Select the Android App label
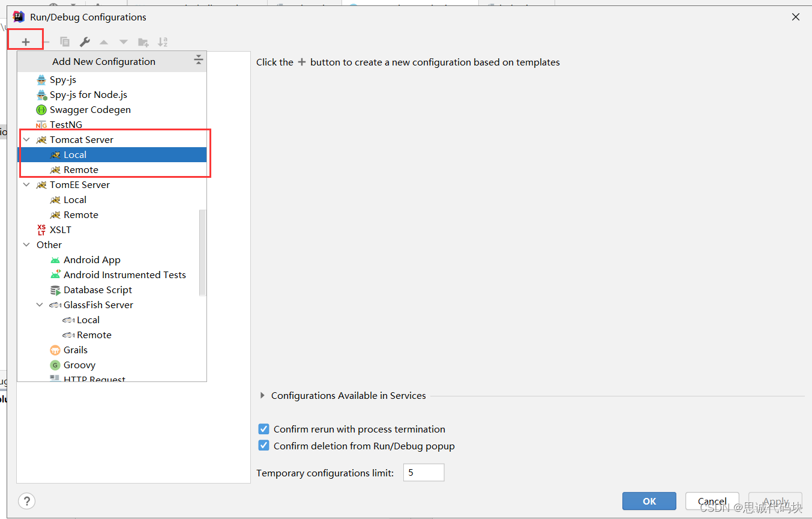Screen dimensions: 812x519 click(92, 260)
